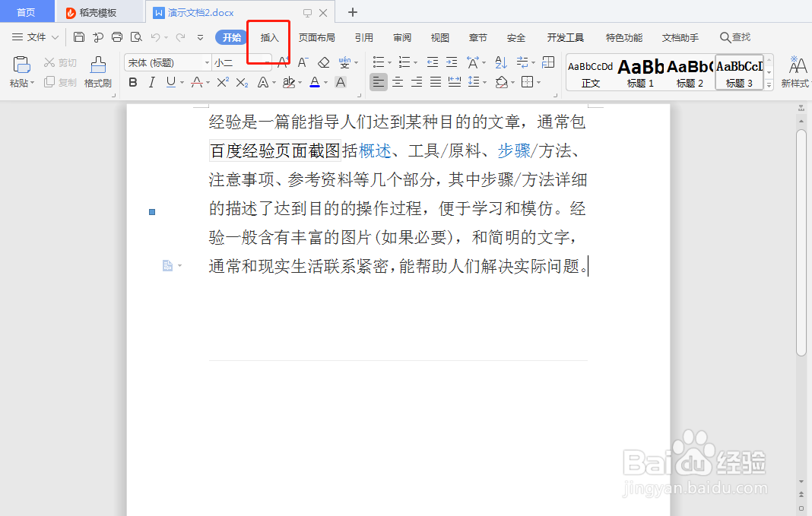The width and height of the screenshot is (812, 516).
Task: Open the line spacing dropdown
Action: coord(484,81)
